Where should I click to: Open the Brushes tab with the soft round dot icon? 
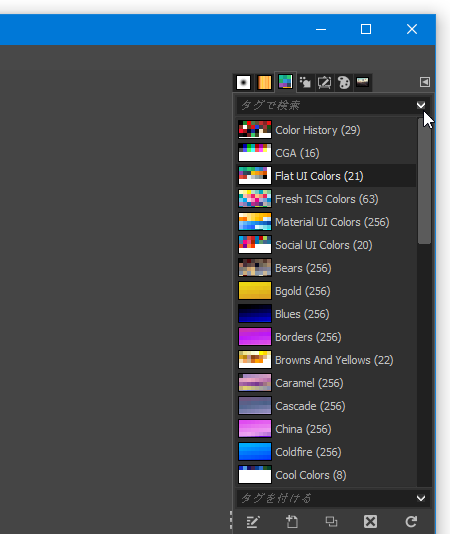pyautogui.click(x=243, y=82)
